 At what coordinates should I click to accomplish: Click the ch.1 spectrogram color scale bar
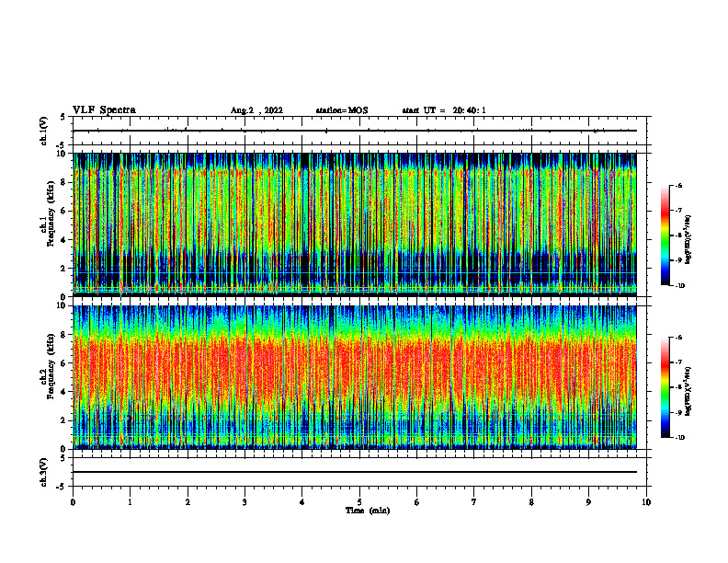point(665,236)
